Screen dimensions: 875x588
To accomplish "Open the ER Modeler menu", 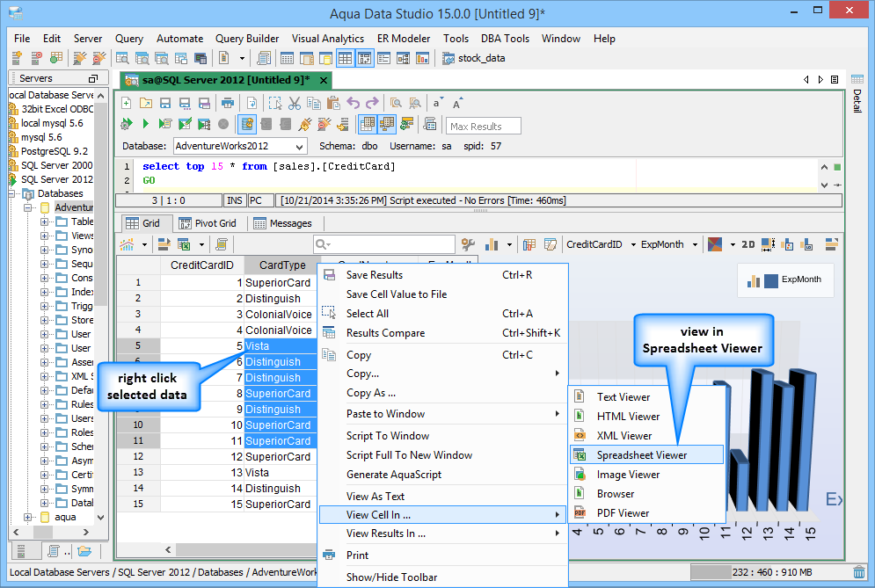I will point(404,39).
